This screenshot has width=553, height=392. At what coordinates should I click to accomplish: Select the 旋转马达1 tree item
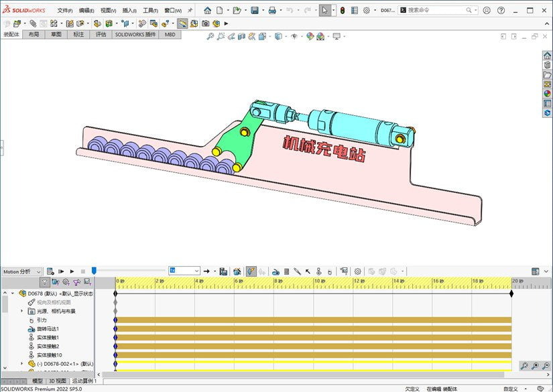coord(48,328)
